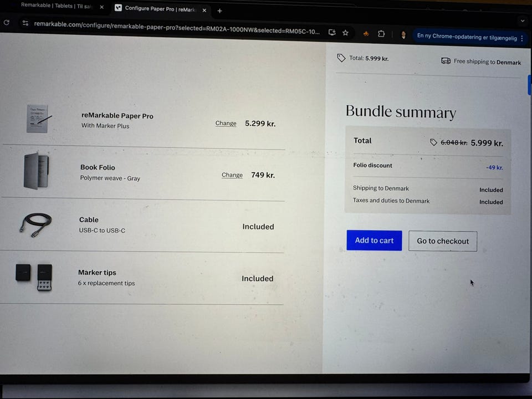Click the Total: 5.999 kr. header text
532x399 pixels.
[369, 58]
